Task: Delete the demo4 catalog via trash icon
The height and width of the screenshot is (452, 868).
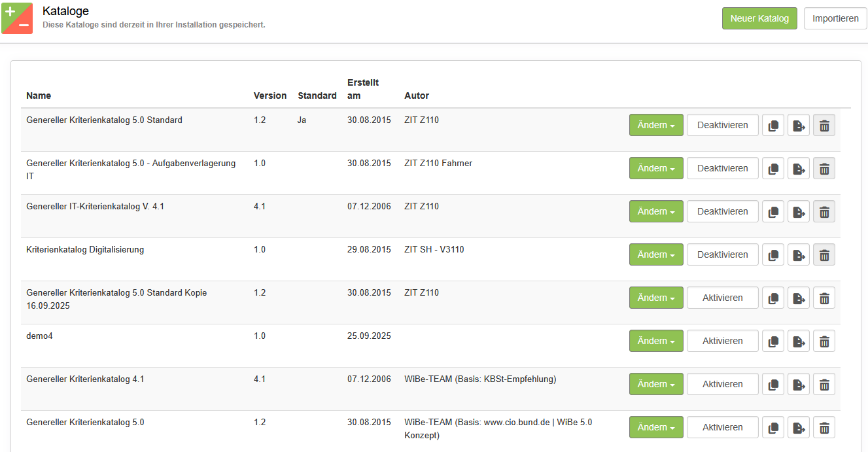Action: [x=824, y=341]
